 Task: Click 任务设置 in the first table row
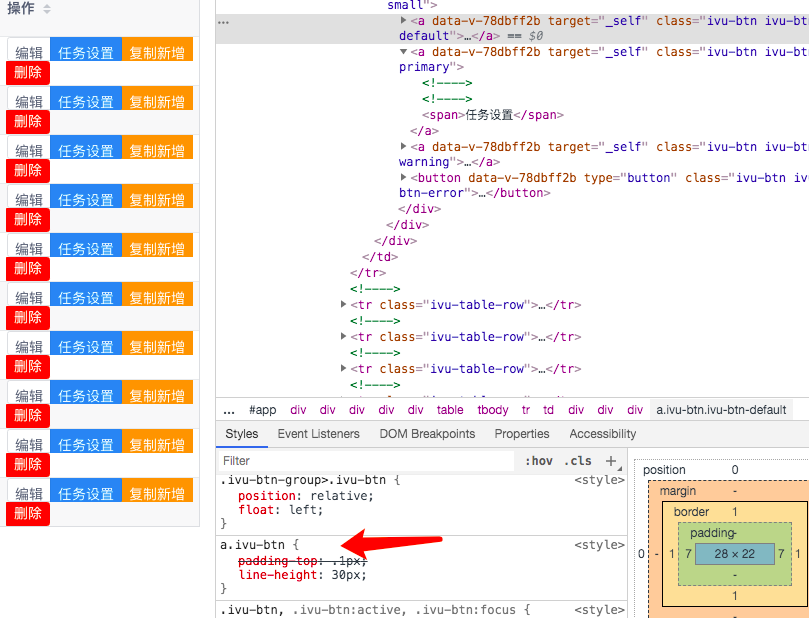coord(86,50)
